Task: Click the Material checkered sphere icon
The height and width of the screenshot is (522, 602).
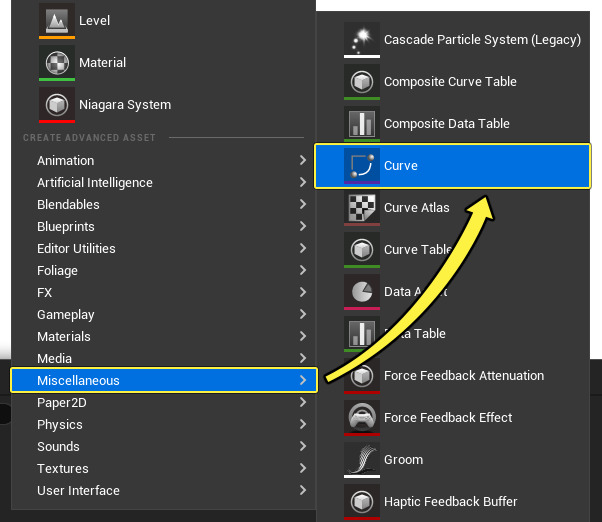Action: point(57,63)
